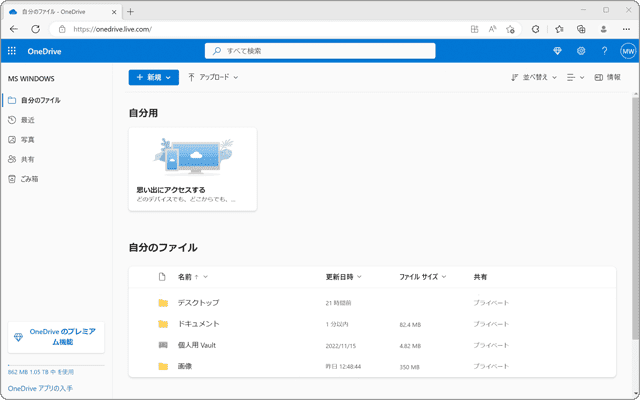
Task: Go back with browser back arrow
Action: (x=14, y=29)
